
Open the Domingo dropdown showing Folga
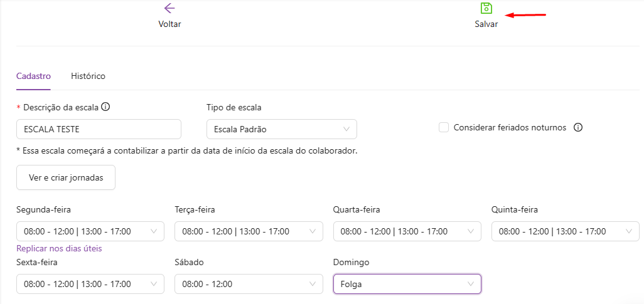pos(407,284)
